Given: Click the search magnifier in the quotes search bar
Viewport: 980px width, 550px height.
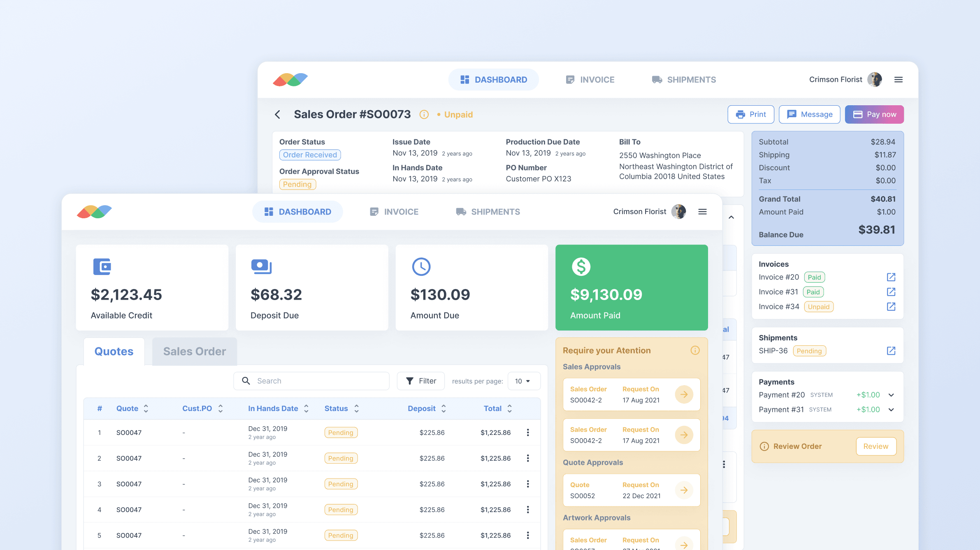Looking at the screenshot, I should tap(246, 381).
